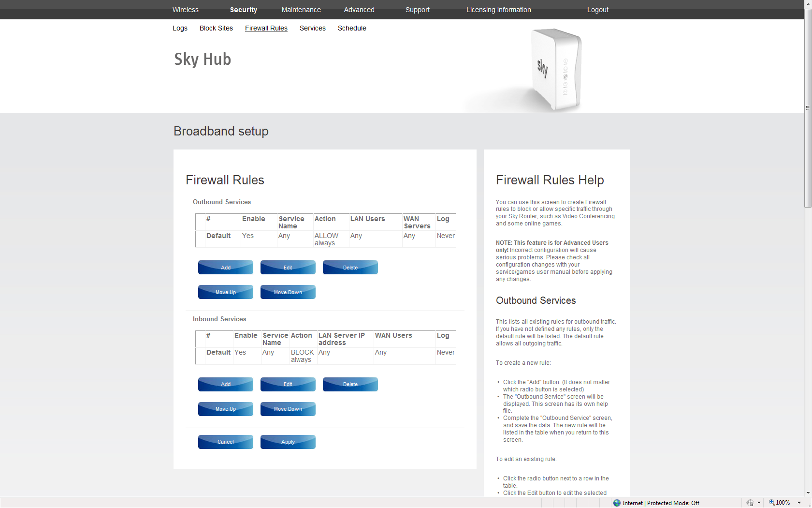Go to the Schedule sub-page
812x508 pixels.
pos(352,28)
